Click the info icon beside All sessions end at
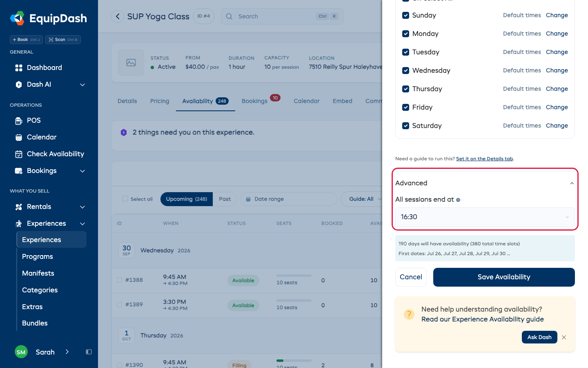Image resolution: width=588 pixels, height=368 pixels. tap(458, 200)
